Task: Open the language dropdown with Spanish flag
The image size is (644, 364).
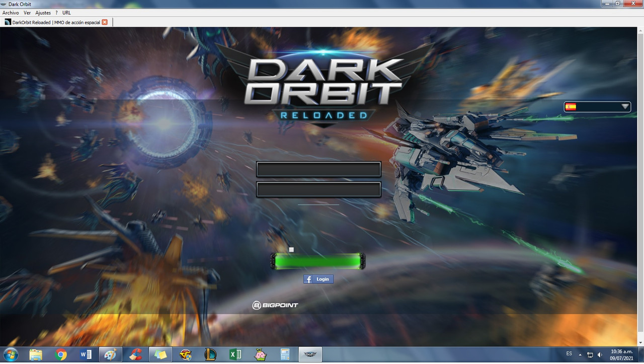Action: click(x=597, y=107)
